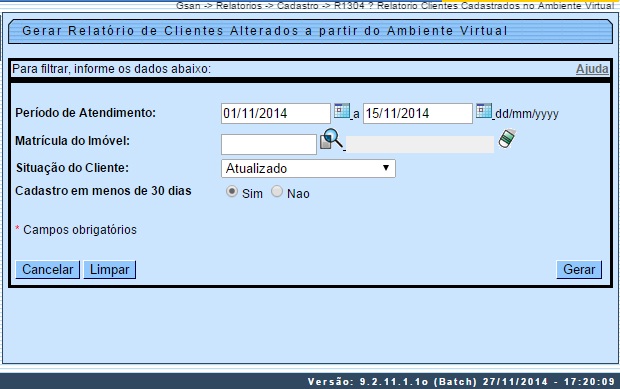Click the Situação do Cliente label
This screenshot has height=389, width=620.
pyautogui.click(x=72, y=168)
